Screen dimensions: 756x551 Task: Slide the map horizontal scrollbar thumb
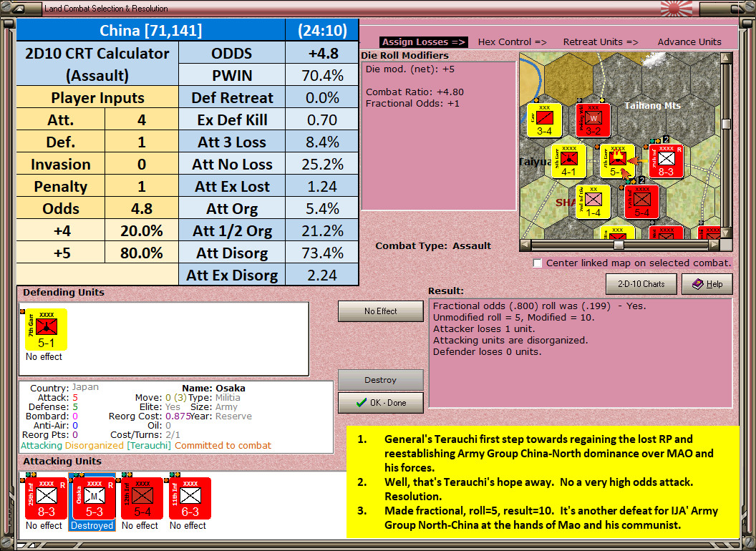coord(619,245)
